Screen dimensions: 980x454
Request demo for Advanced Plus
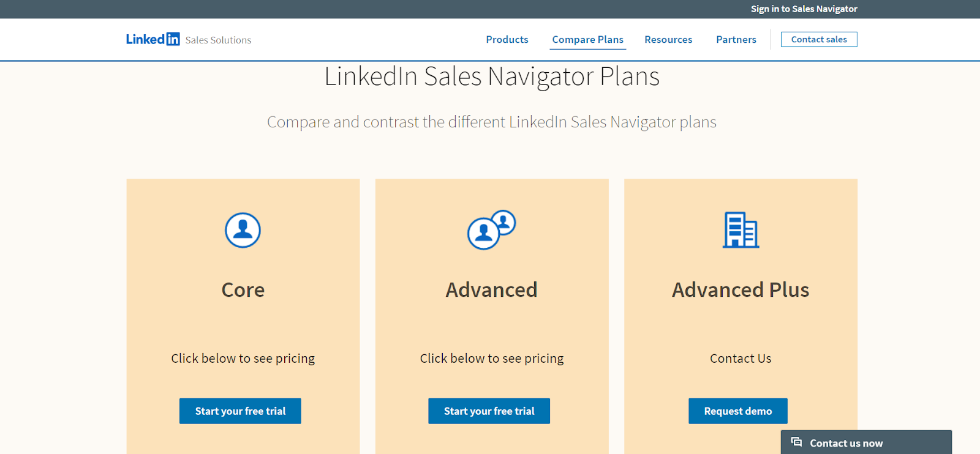click(737, 411)
